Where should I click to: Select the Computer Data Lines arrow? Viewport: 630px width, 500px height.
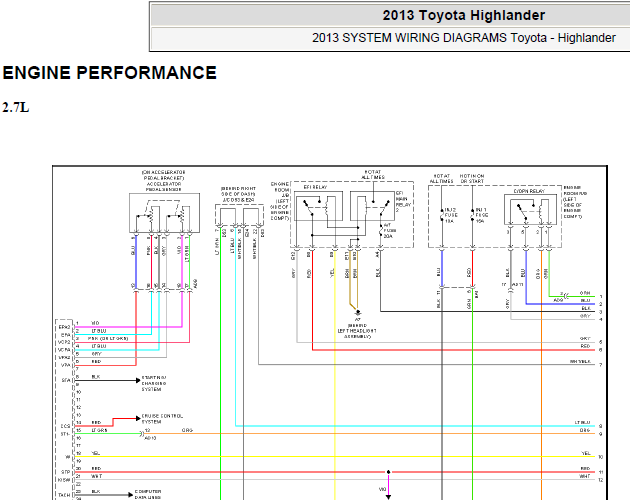point(129,495)
